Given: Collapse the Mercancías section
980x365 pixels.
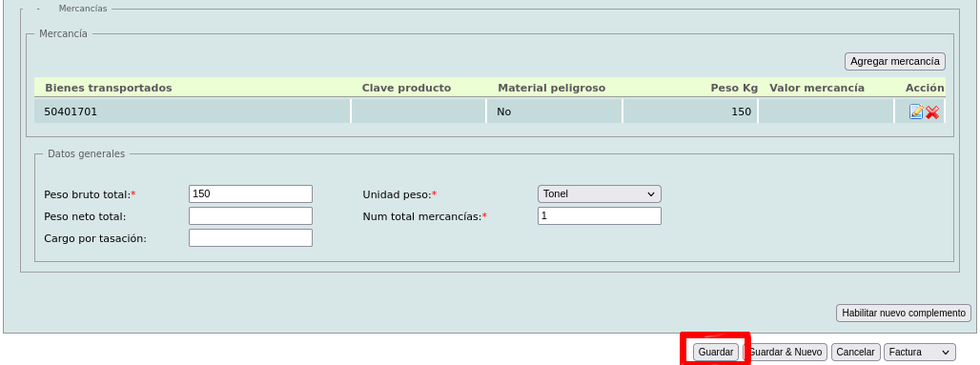Looking at the screenshot, I should pyautogui.click(x=38, y=9).
